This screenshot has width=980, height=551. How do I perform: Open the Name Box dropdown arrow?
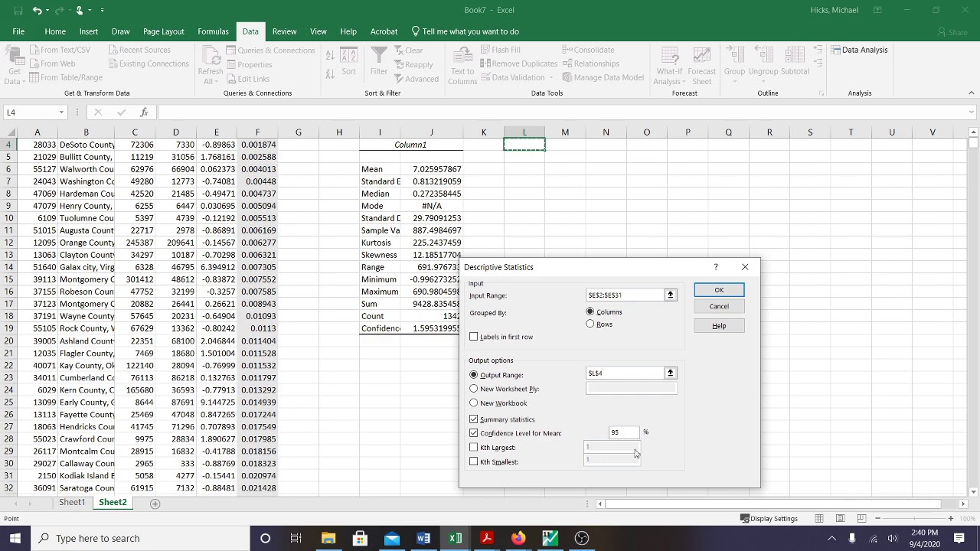pos(61,112)
